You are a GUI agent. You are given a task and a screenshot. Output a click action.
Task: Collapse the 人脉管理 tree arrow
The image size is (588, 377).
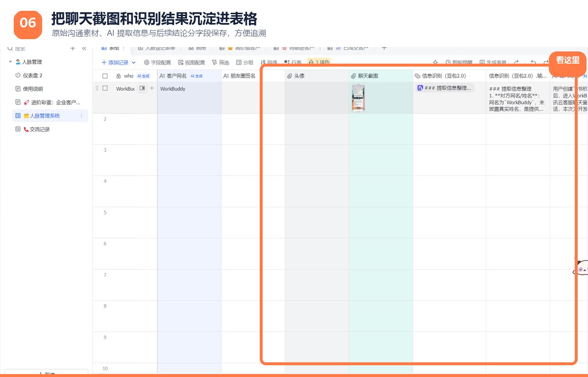(10, 62)
